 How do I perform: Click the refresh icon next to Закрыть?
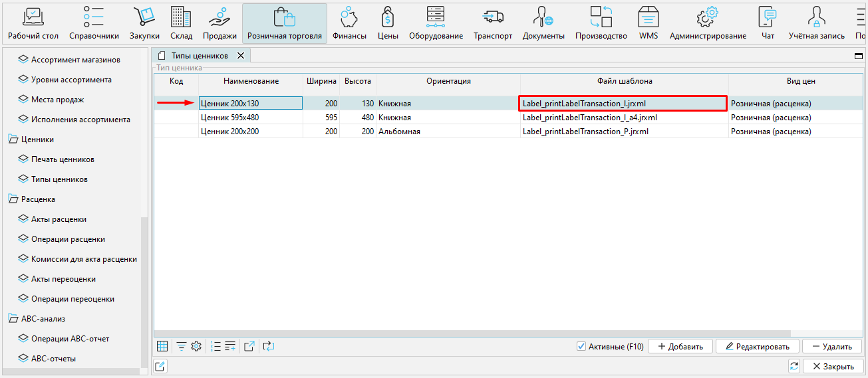click(x=794, y=366)
